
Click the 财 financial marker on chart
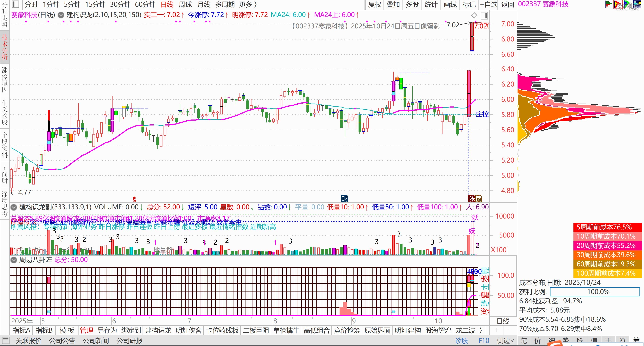[344, 199]
